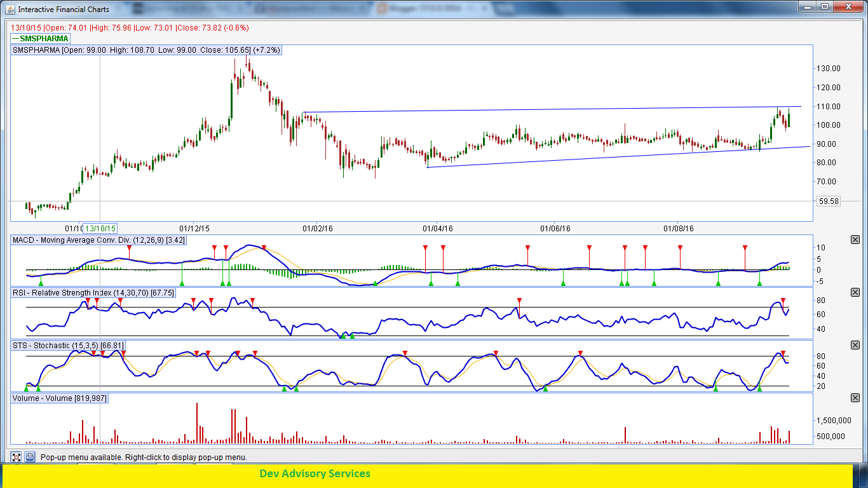This screenshot has height=488, width=868.
Task: Select the green SMSPHARMA legend label
Action: point(41,39)
